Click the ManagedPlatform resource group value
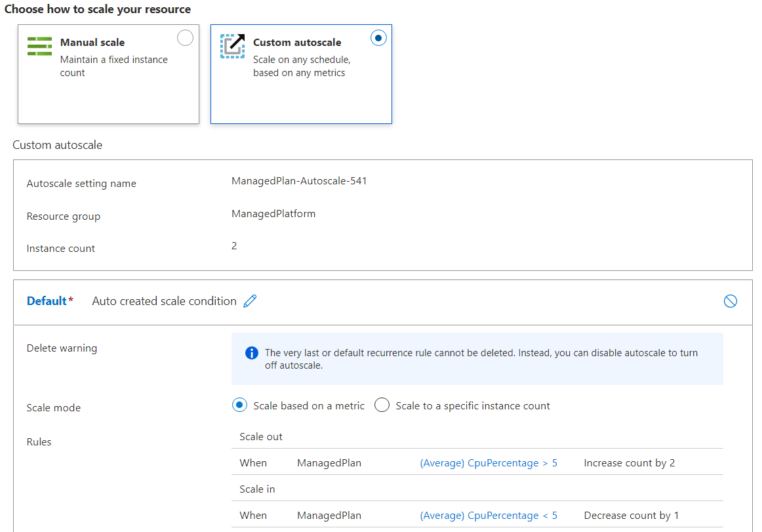The height and width of the screenshot is (532, 762). 273,214
